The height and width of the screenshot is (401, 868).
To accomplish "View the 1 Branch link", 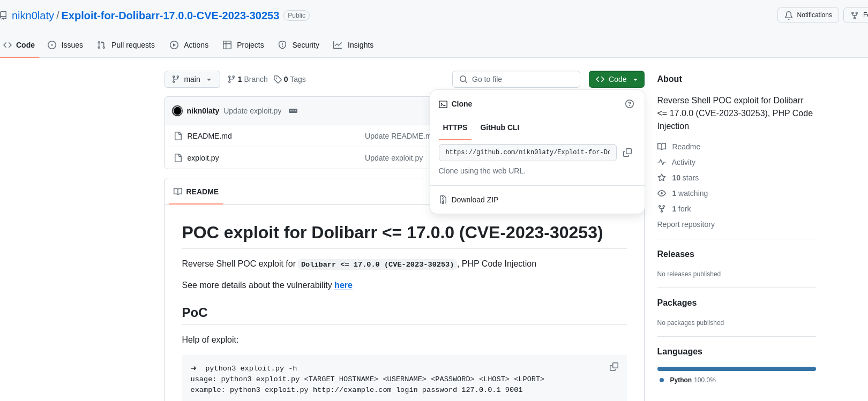I will 248,79.
